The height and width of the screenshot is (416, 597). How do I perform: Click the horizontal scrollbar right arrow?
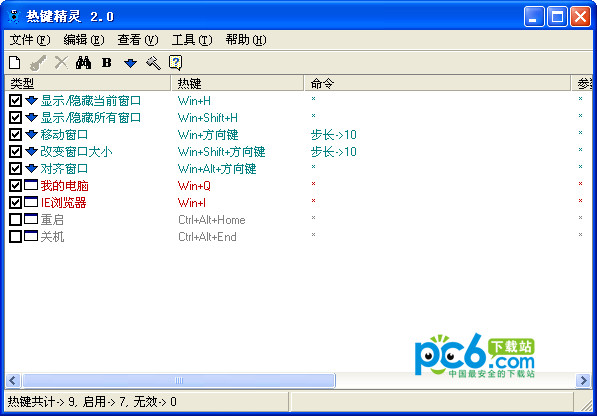[583, 380]
